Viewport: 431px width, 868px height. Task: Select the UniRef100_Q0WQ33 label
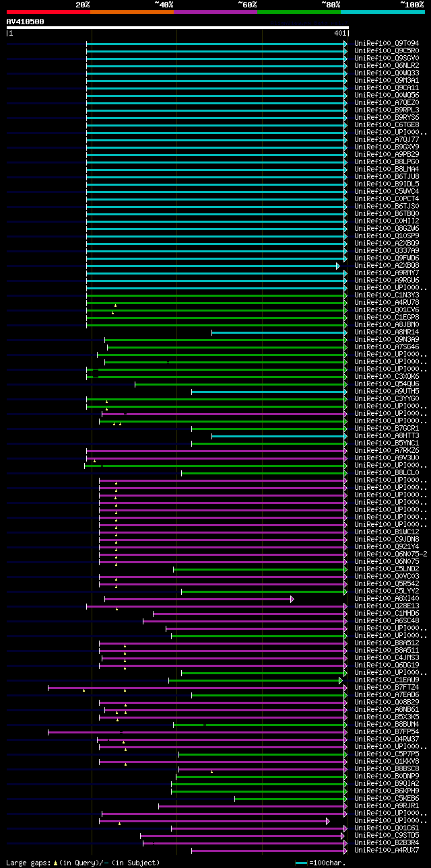point(387,73)
